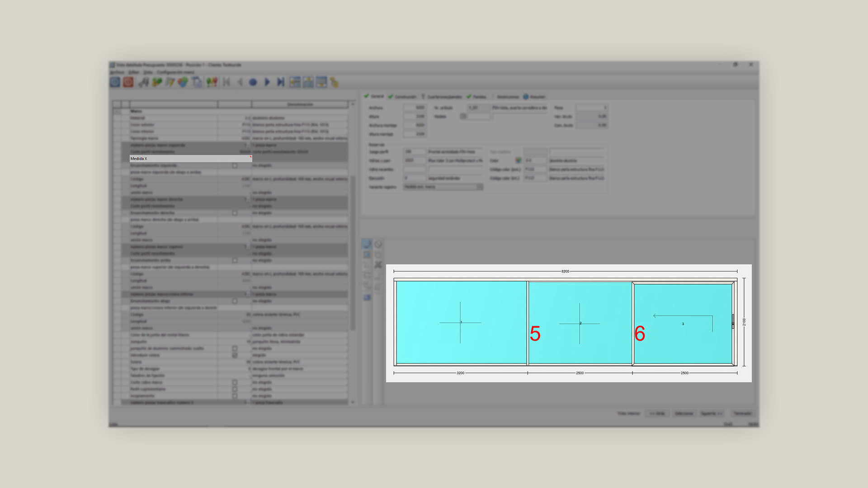
Task: Click the Anchura input field
Action: [x=415, y=108]
